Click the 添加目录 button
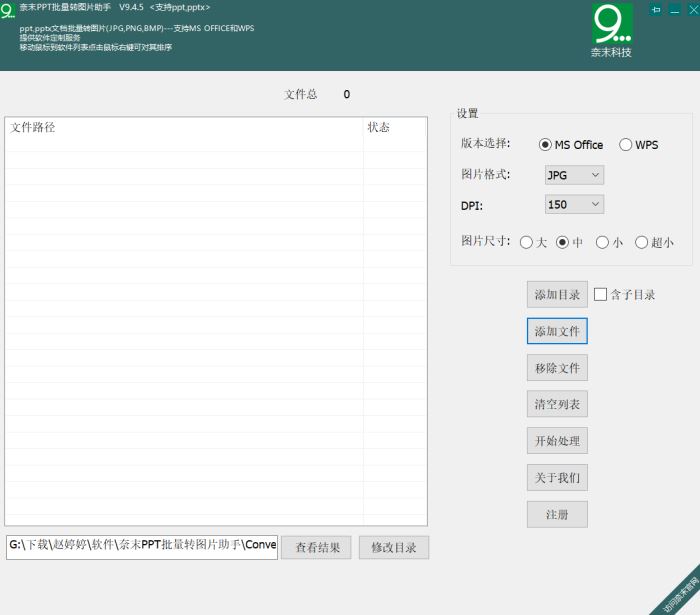Image resolution: width=700 pixels, height=615 pixels. coord(557,295)
